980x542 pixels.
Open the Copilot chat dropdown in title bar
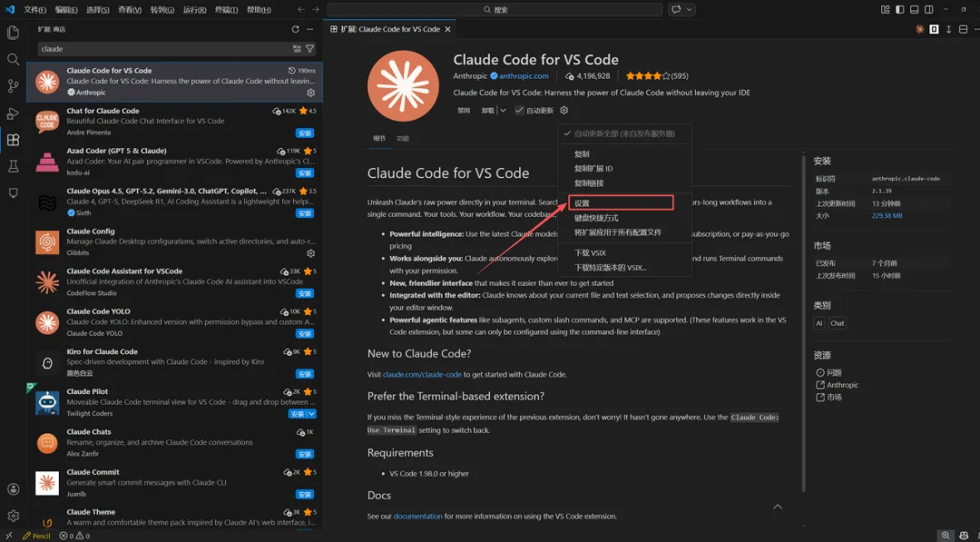(x=690, y=10)
